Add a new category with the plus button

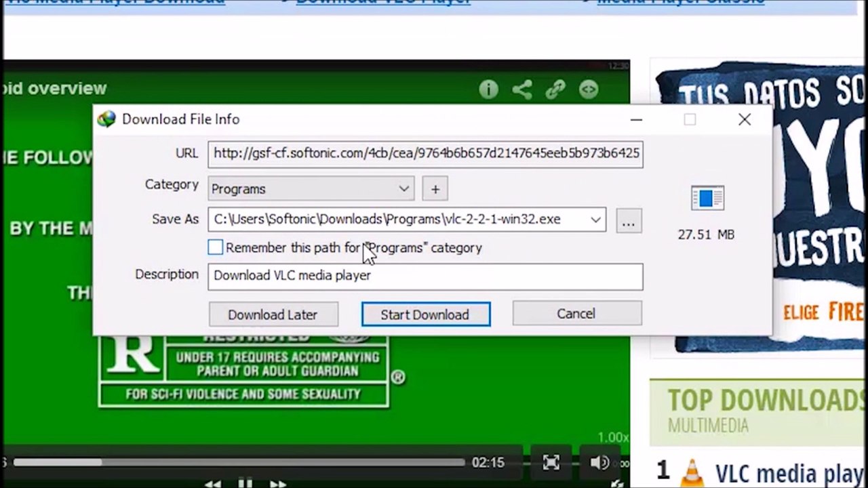point(435,189)
